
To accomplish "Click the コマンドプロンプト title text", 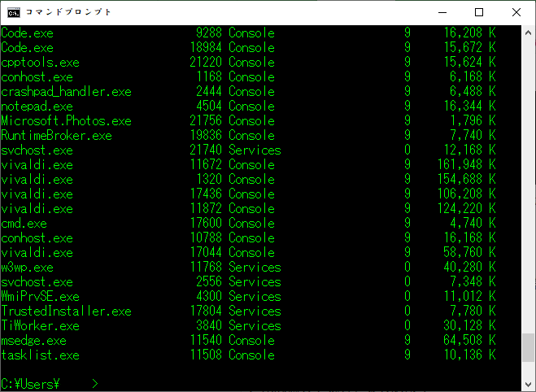I will click(69, 12).
